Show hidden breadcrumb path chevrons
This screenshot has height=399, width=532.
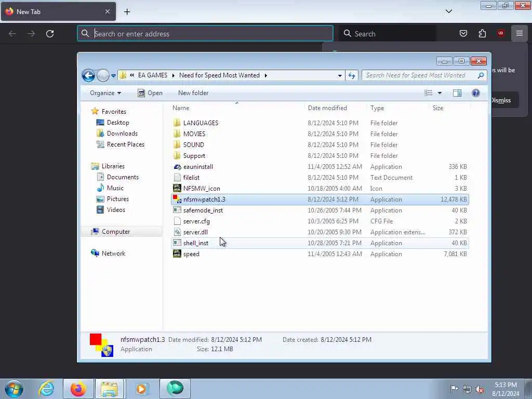(x=132, y=75)
